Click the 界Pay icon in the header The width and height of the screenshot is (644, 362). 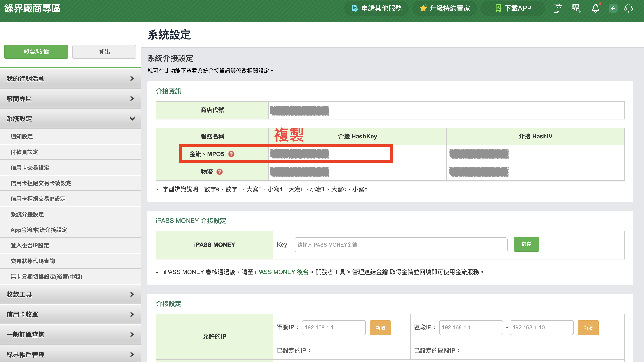[x=576, y=8]
